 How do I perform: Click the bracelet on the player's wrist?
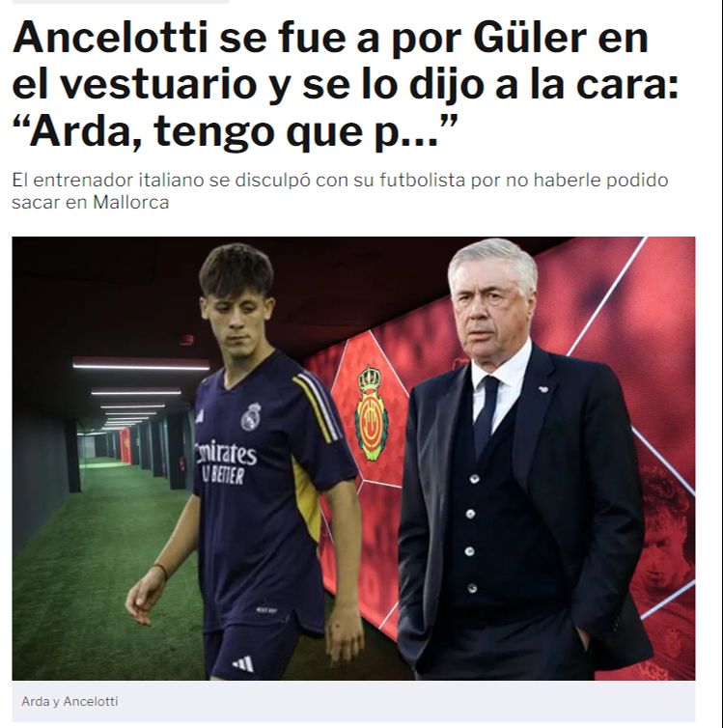[161, 571]
